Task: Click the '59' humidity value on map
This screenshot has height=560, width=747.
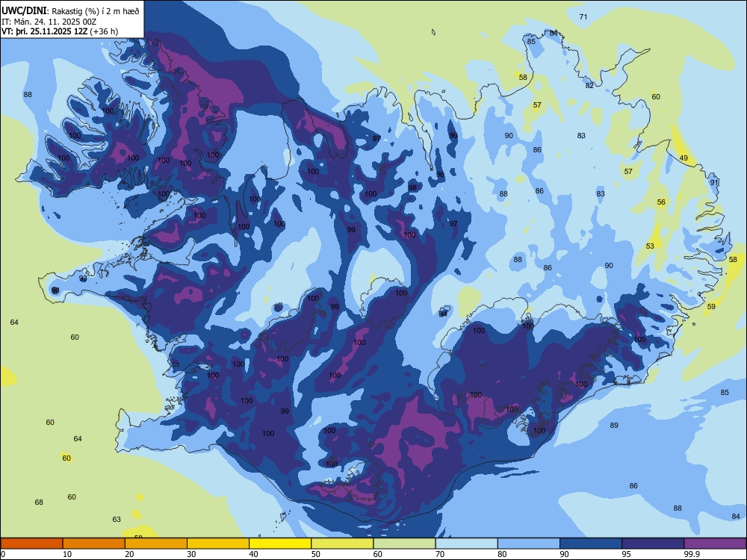Action: pyautogui.click(x=711, y=307)
